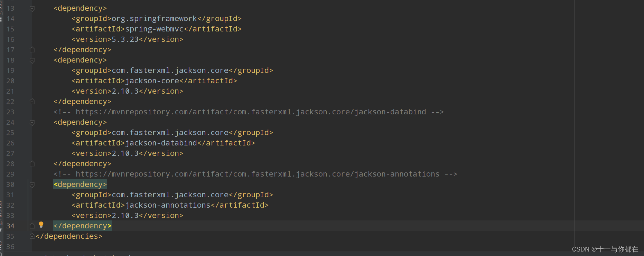644x256 pixels.
Task: Click line number 16 in the gutter
Action: (10, 39)
